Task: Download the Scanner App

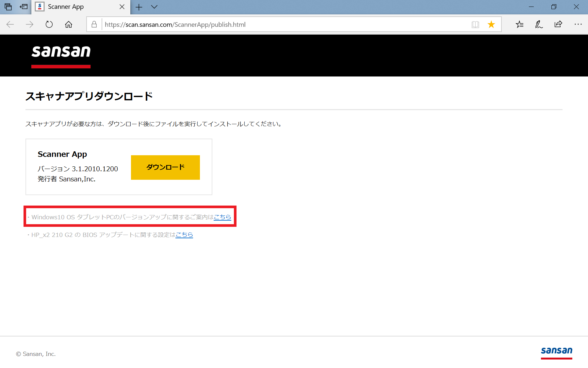Action: [x=165, y=167]
